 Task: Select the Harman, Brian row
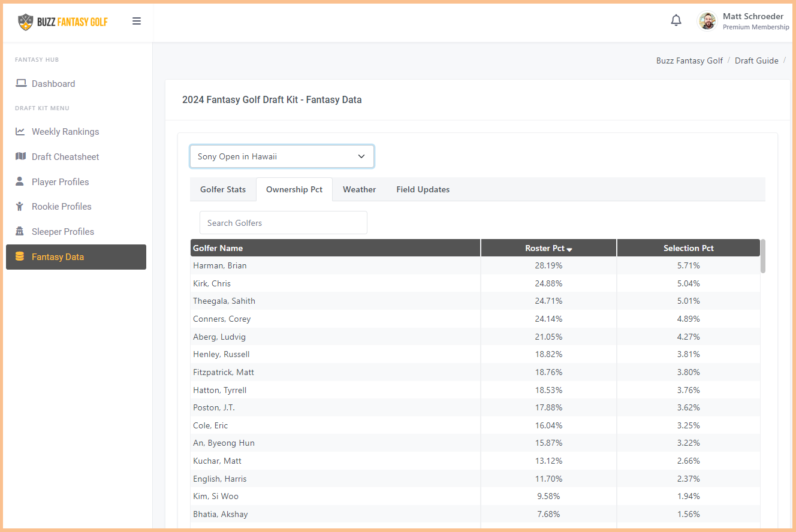(475, 265)
